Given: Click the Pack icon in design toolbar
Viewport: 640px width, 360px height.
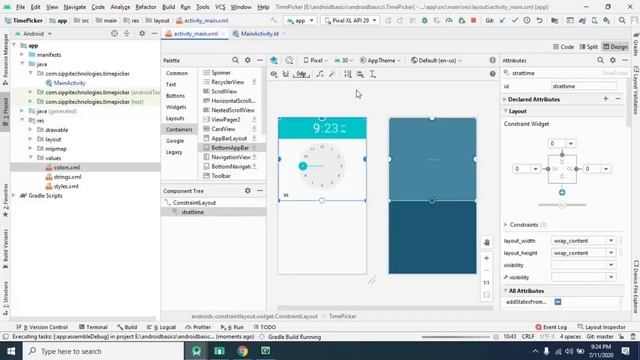Looking at the screenshot, I should (348, 74).
